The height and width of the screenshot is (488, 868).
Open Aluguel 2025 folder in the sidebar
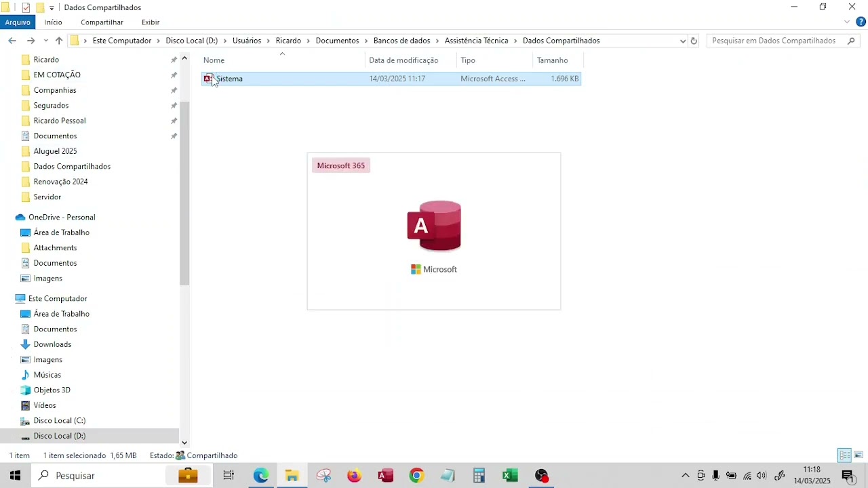pos(55,151)
